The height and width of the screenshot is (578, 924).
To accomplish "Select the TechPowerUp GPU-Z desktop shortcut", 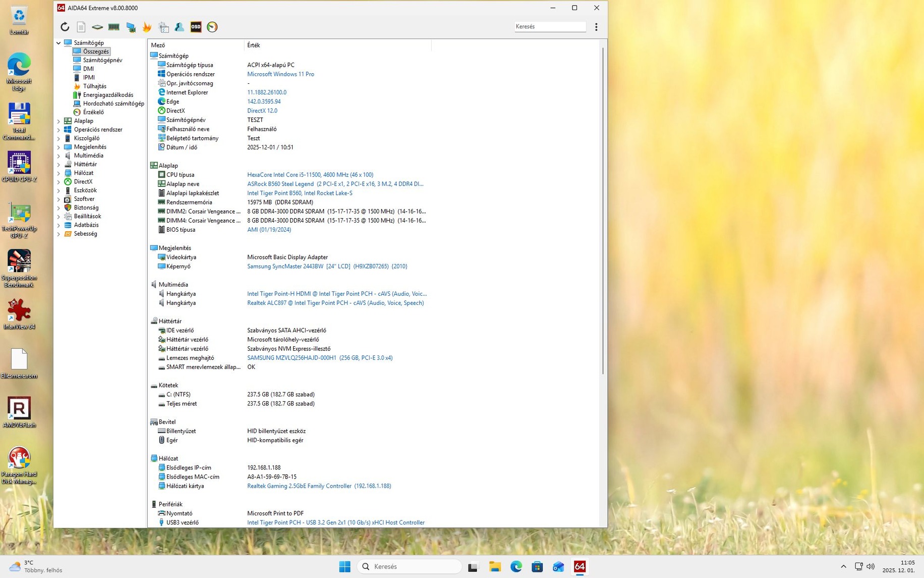I will pyautogui.click(x=19, y=221).
